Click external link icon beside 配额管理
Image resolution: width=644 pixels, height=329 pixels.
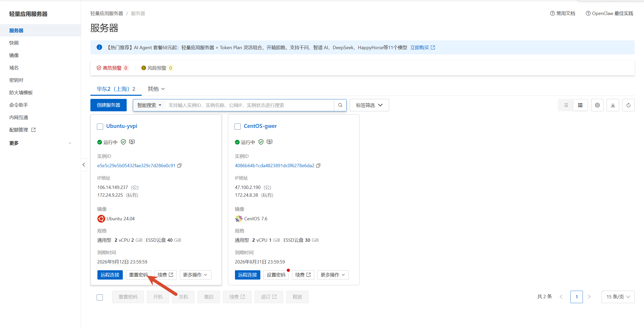tap(33, 130)
